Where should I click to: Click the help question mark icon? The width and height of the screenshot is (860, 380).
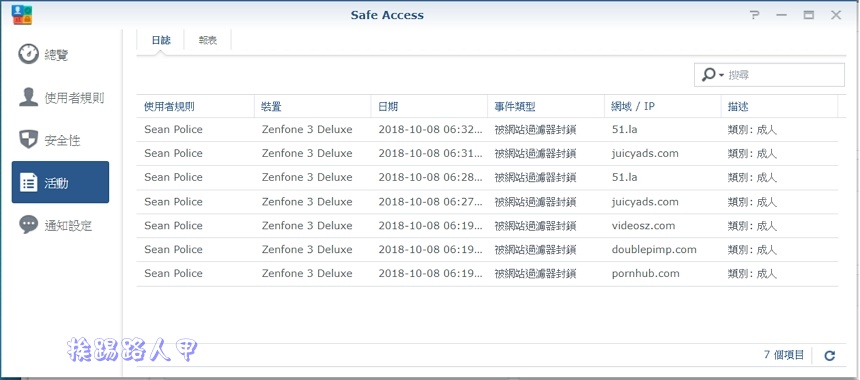click(x=755, y=15)
